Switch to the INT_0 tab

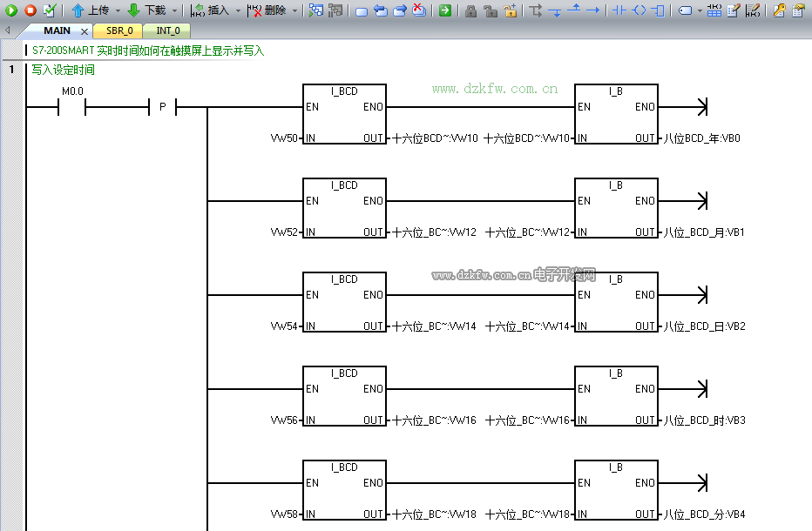(167, 30)
